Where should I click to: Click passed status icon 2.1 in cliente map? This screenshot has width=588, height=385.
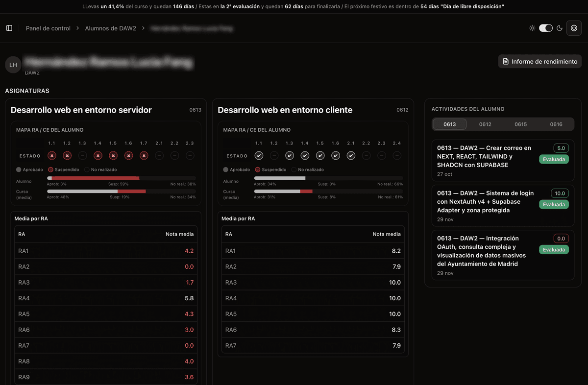coord(351,156)
